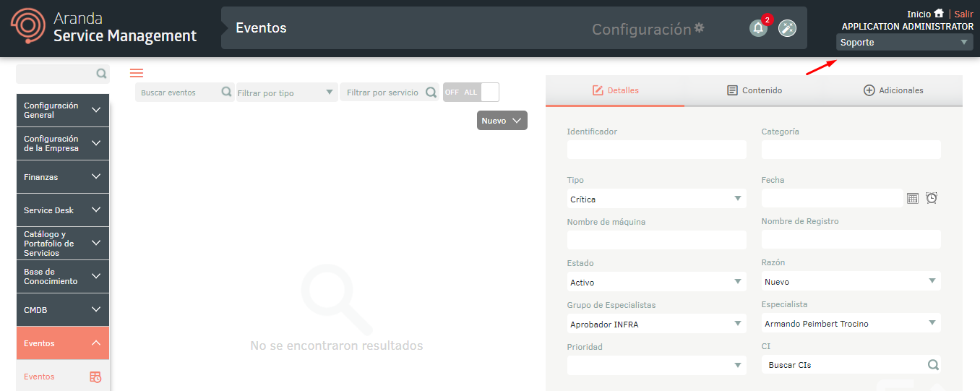
Task: Open the Razón dropdown showing Nuevo
Action: 851,282
